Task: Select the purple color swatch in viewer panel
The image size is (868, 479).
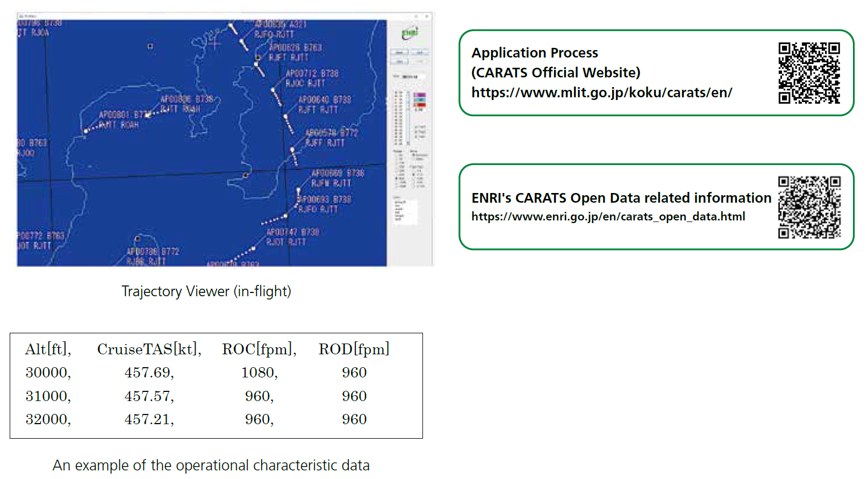Action: click(419, 95)
